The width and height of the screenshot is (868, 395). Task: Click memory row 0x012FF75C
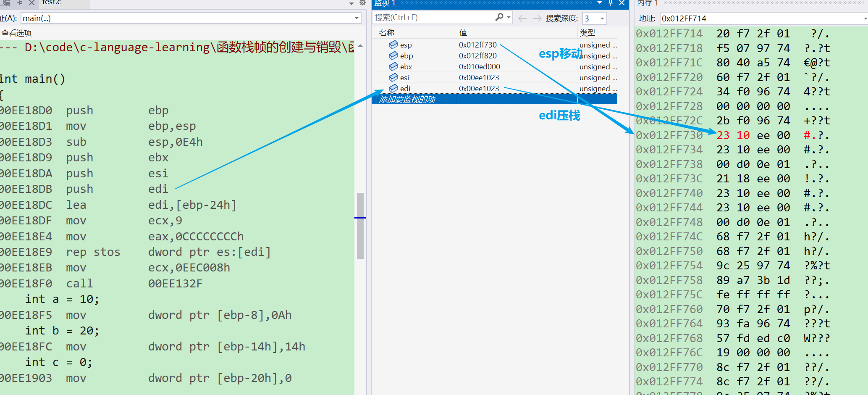[x=733, y=295]
